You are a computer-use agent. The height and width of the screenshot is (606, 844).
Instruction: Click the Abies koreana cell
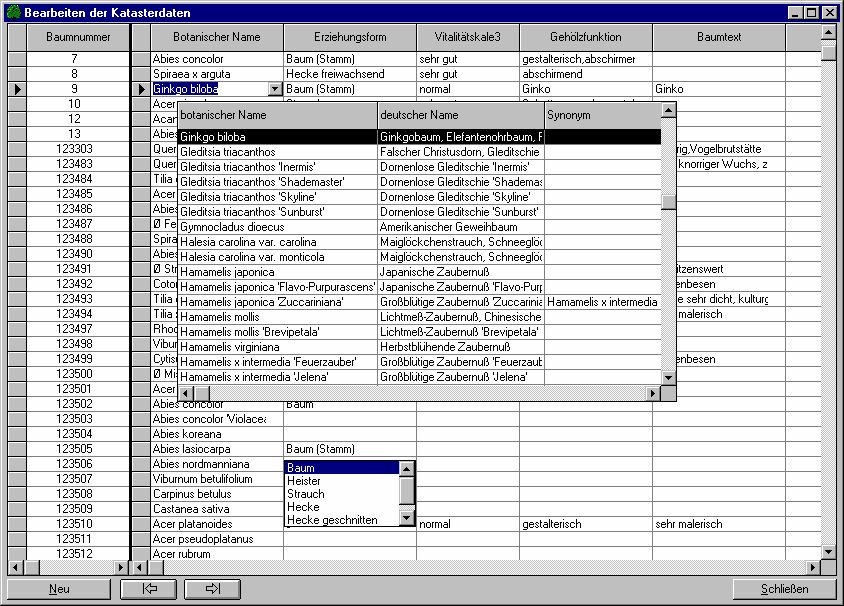217,434
